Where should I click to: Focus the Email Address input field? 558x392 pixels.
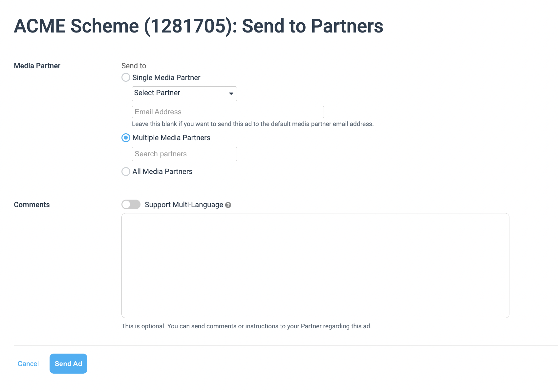tap(228, 112)
